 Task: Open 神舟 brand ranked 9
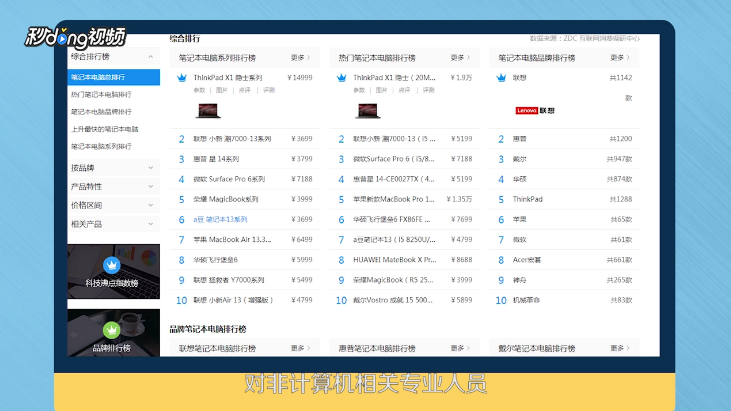pos(520,280)
